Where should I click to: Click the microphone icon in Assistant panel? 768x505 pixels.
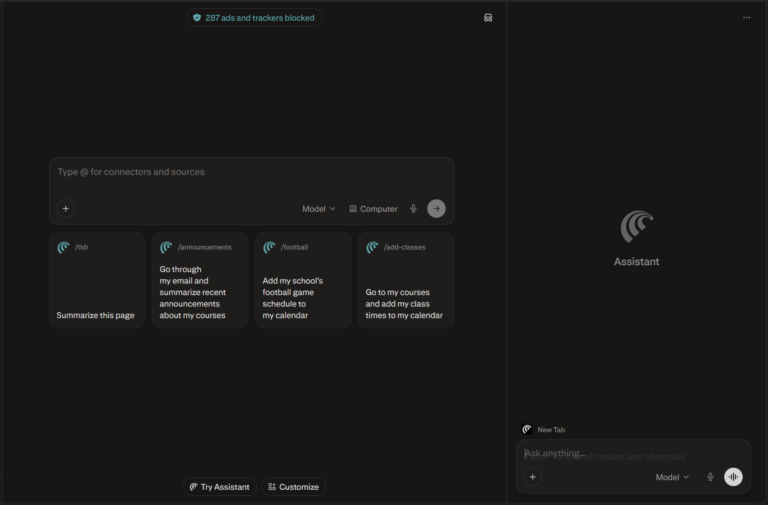[710, 477]
